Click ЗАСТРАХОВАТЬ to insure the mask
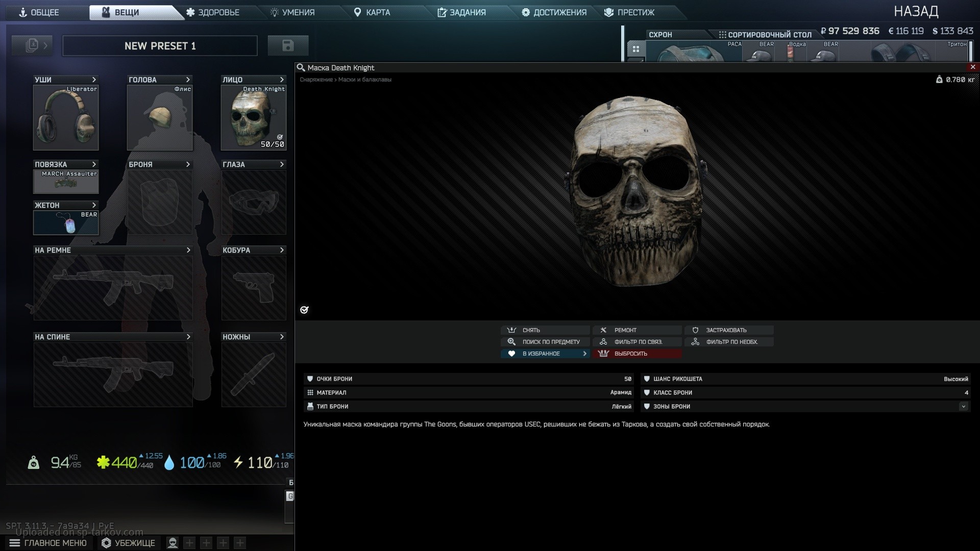This screenshot has height=551, width=980. click(x=729, y=330)
